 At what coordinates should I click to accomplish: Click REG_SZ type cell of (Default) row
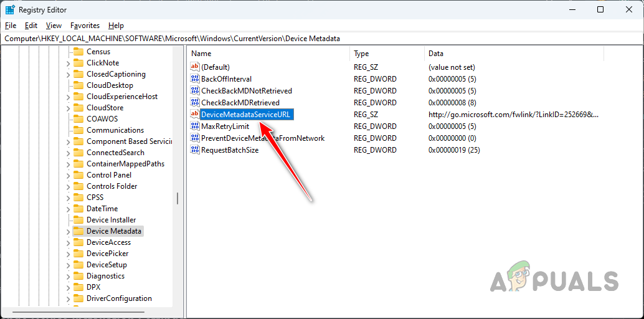coord(365,67)
